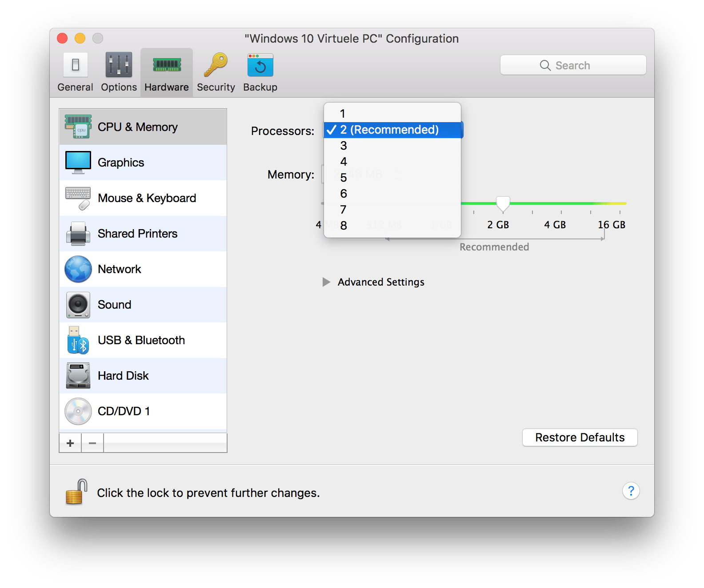
Task: Click the 'Processors:' label
Action: pyautogui.click(x=283, y=131)
